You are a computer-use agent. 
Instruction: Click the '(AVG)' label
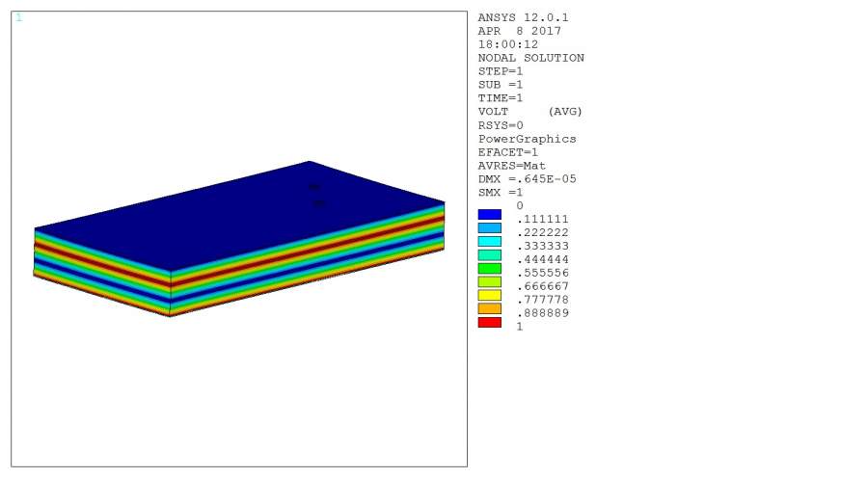point(565,111)
